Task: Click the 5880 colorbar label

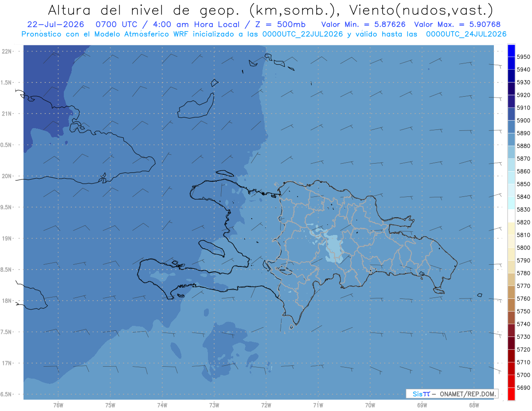Action: point(523,146)
